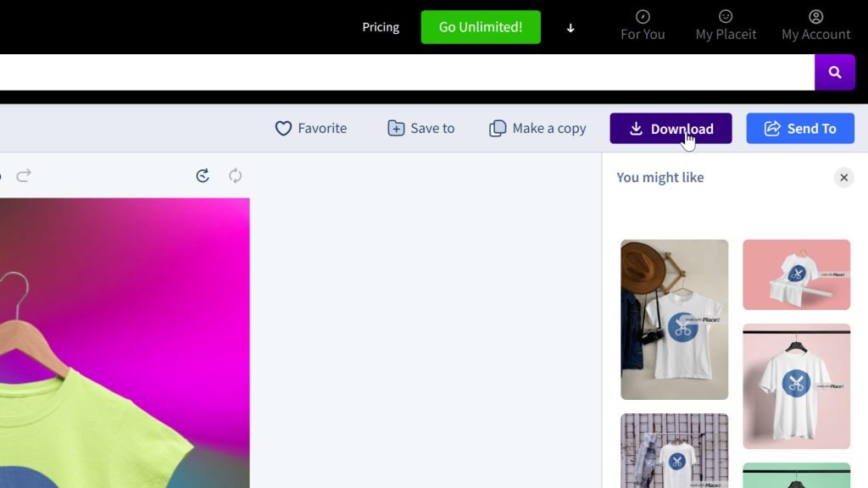Download the mockup
The image size is (868, 488).
671,129
